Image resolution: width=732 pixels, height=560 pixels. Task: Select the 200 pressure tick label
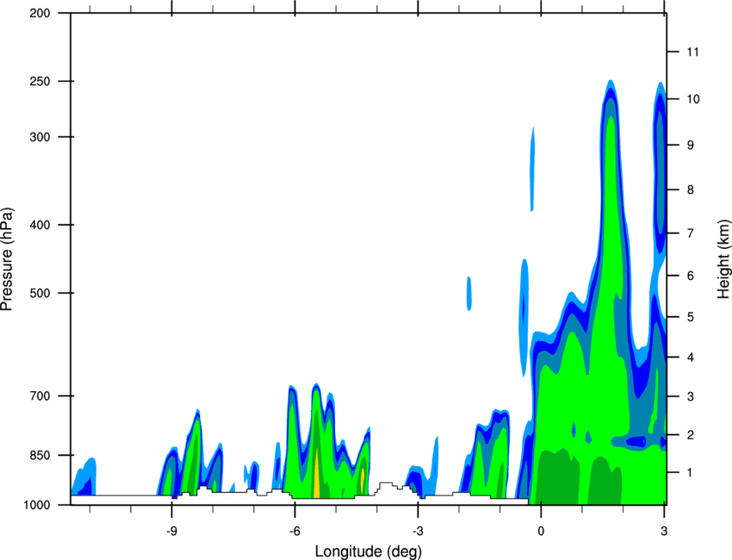[x=40, y=14]
